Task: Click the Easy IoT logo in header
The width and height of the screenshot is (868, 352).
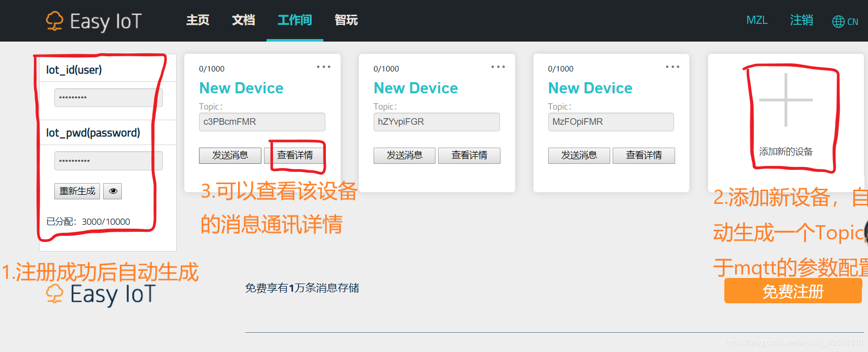Action: coord(94,21)
